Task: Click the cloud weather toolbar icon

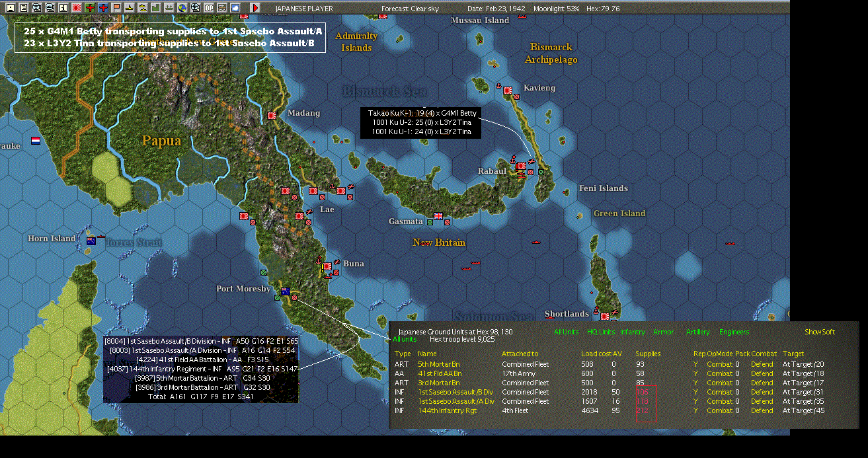Action: pos(235,8)
